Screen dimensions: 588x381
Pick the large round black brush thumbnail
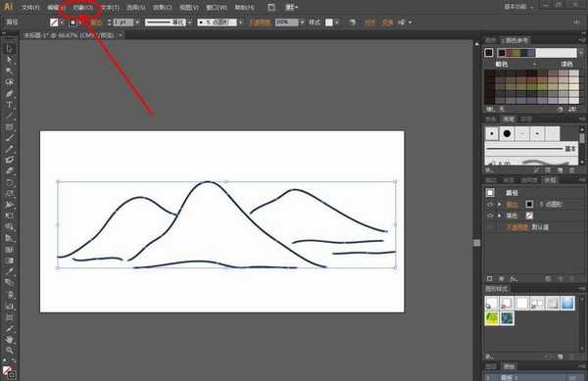(507, 134)
